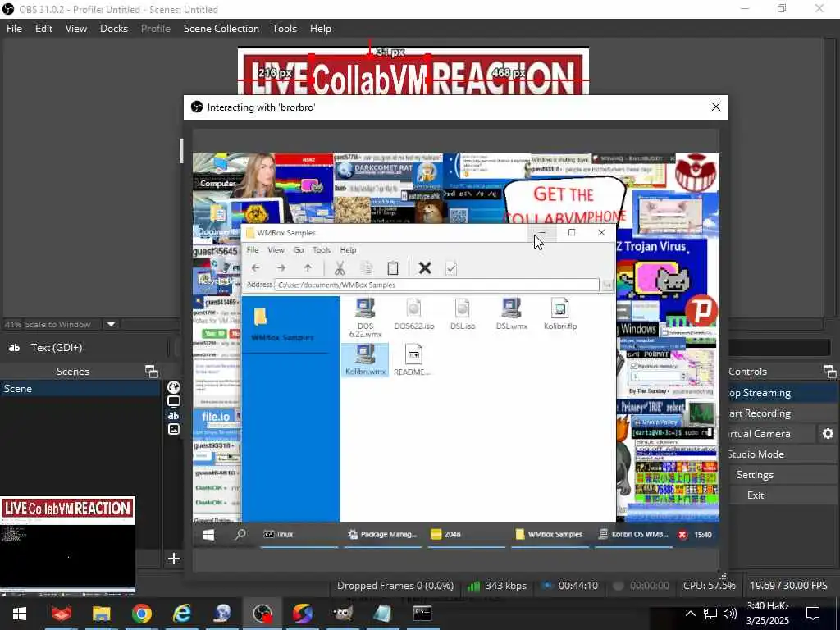Open the Go menu in WMBox Samples
The height and width of the screenshot is (630, 840).
click(299, 250)
